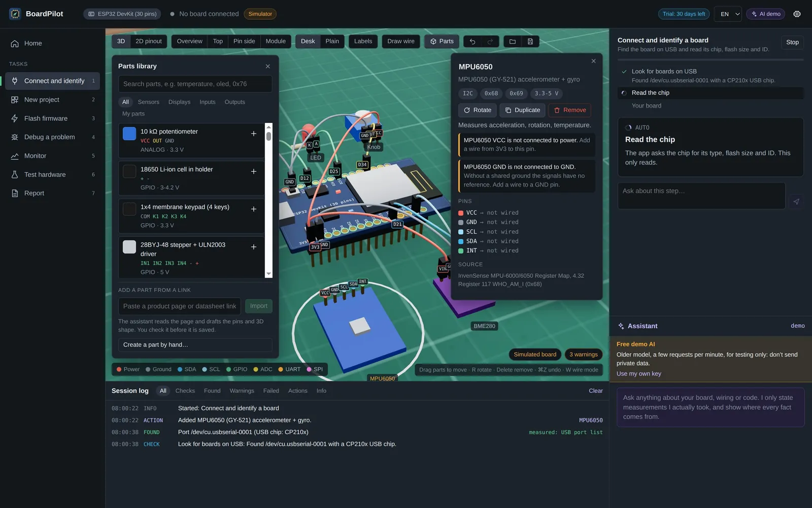Image resolution: width=812 pixels, height=508 pixels.
Task: Click the BoardPilot logo icon
Action: [x=15, y=14]
